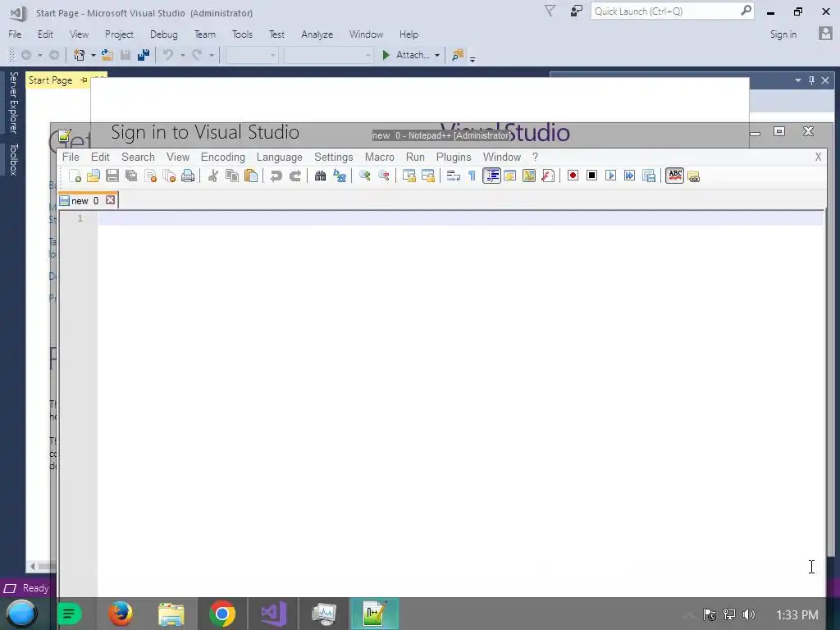Image resolution: width=840 pixels, height=630 pixels.
Task: Click Quick Launch search box in Visual Studio
Action: coord(672,11)
